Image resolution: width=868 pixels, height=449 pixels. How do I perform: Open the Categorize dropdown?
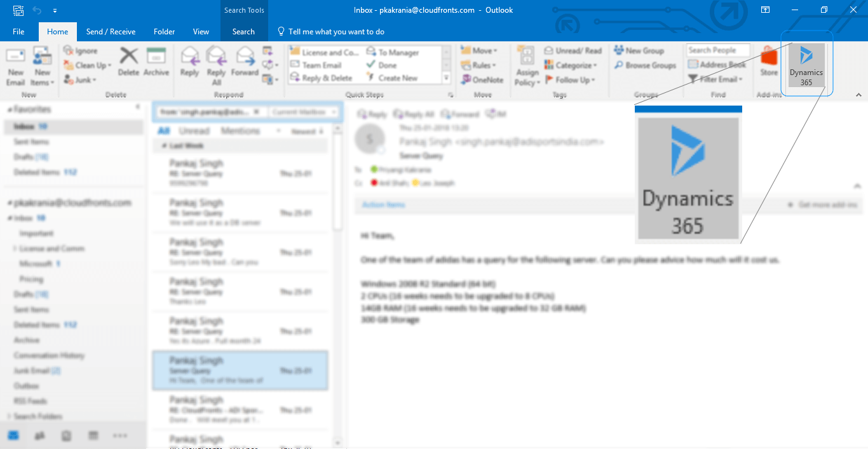[x=571, y=66]
